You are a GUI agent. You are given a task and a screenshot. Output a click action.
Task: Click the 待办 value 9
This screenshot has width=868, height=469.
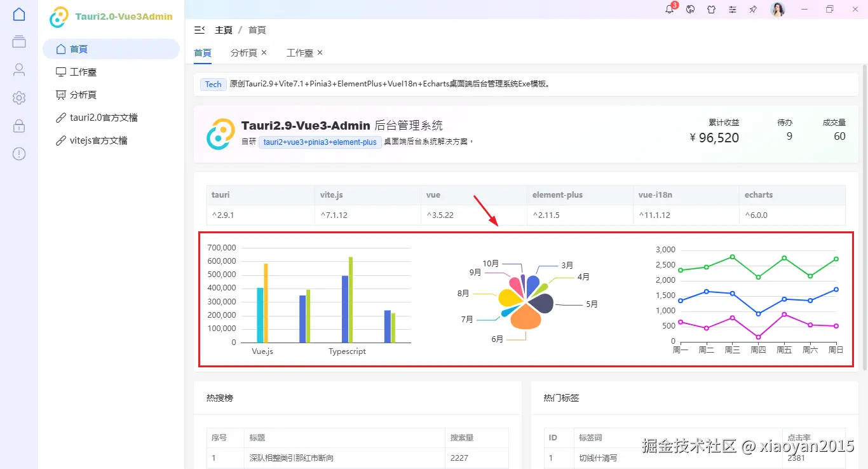point(789,136)
